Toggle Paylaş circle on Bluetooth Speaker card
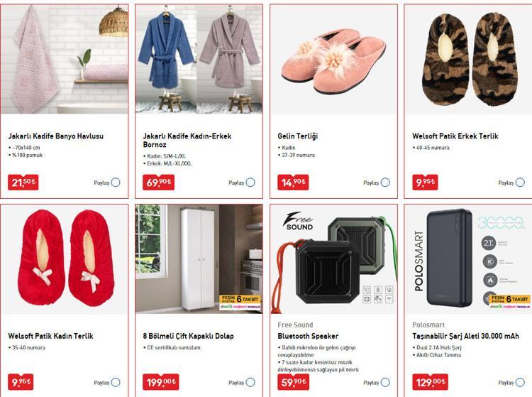The width and height of the screenshot is (532, 397). [x=385, y=382]
